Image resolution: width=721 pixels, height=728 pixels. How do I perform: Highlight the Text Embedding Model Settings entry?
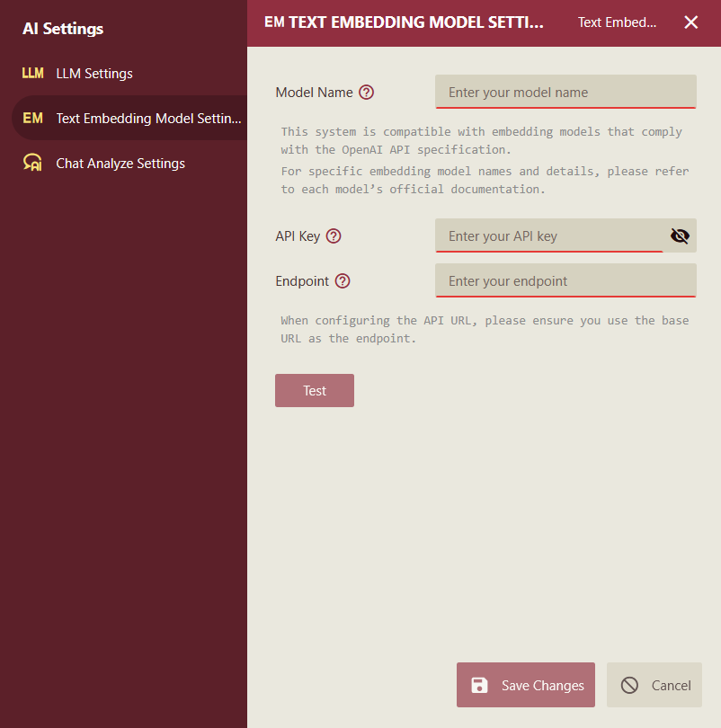pos(149,118)
